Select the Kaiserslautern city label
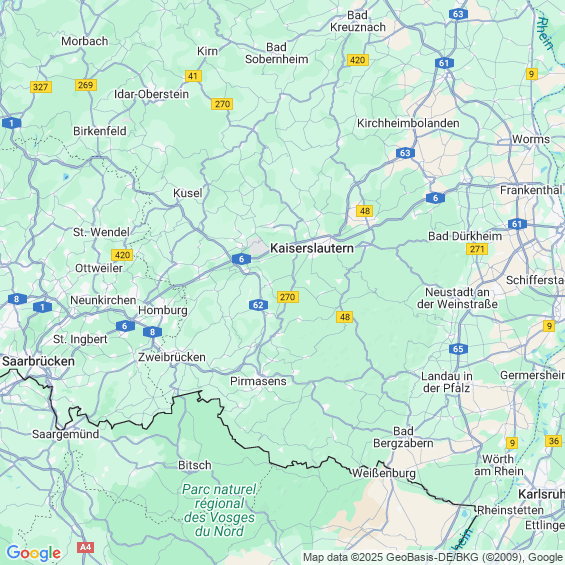The image size is (565, 565). 312,248
